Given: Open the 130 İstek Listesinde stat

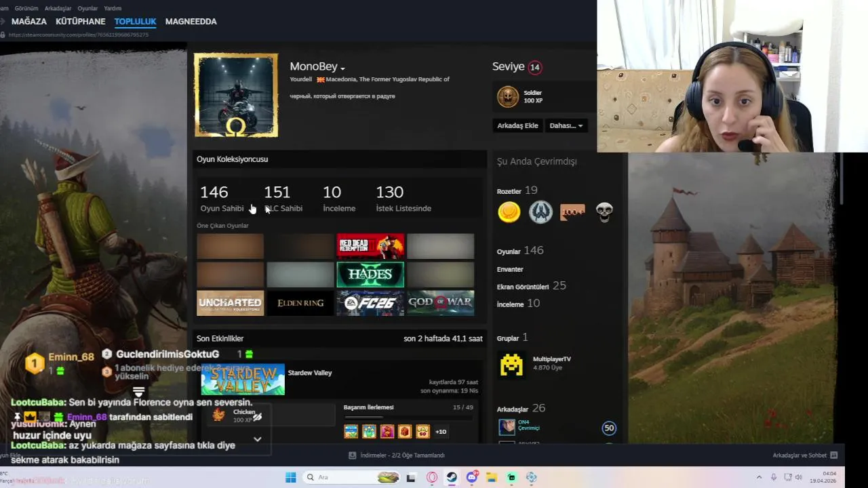Looking at the screenshot, I should [x=403, y=199].
